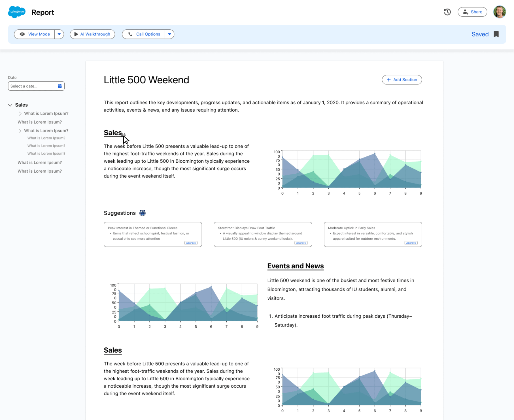Click the View Mode button
This screenshot has width=514, height=420.
coord(34,34)
